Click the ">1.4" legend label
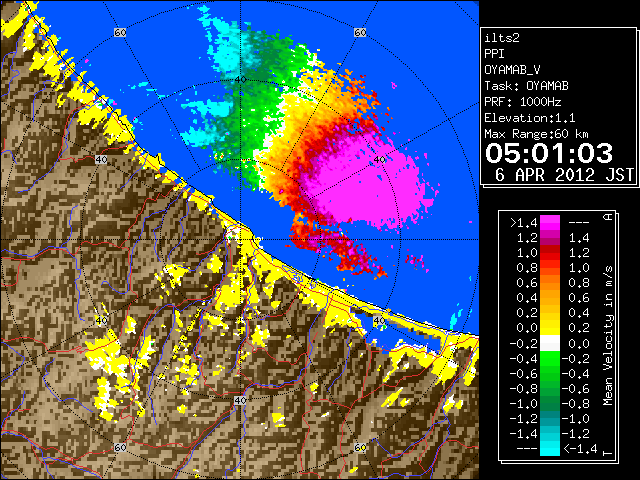Screen dimensions: 640x480 click(523, 223)
